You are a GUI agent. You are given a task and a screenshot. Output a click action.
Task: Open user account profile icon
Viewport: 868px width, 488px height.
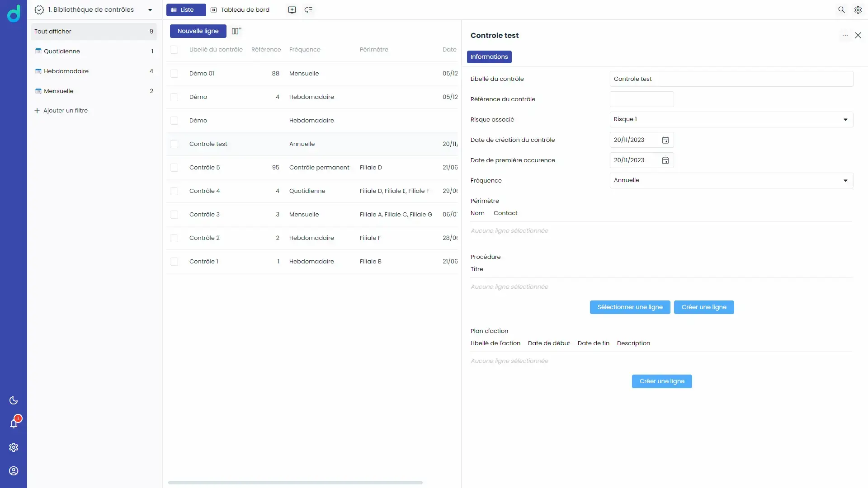coord(14,471)
